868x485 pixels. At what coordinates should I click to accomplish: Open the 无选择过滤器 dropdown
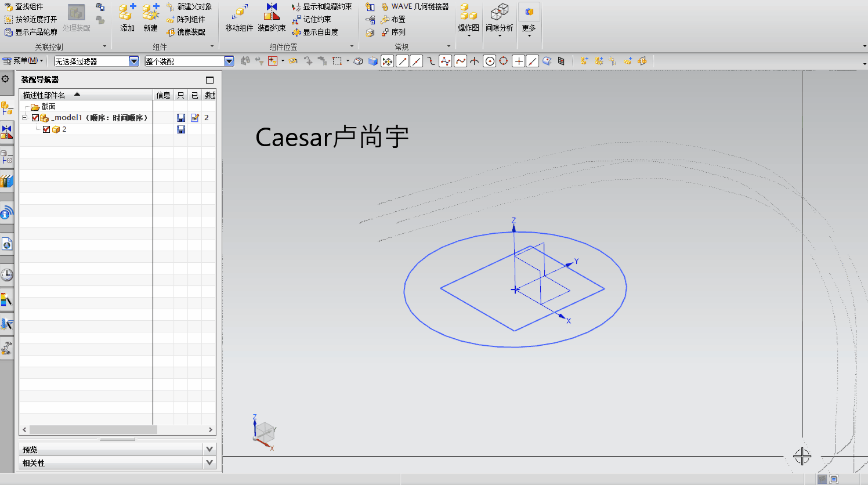(x=133, y=61)
